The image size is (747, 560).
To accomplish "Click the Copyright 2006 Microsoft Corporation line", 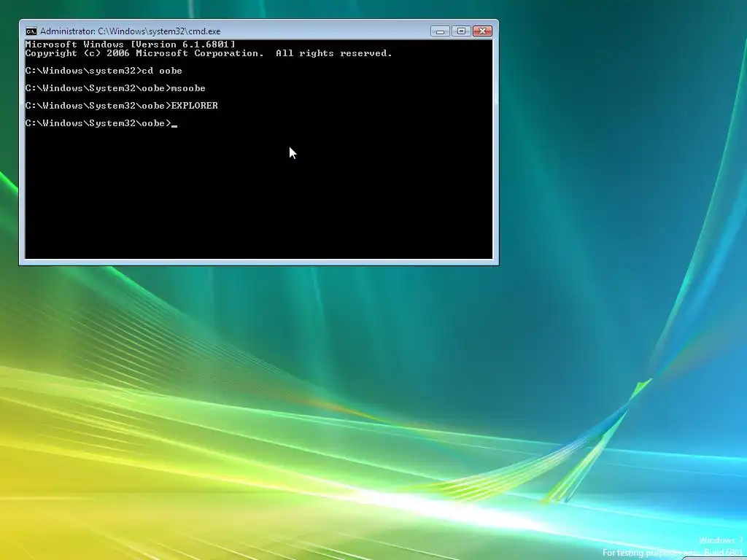I will point(209,53).
